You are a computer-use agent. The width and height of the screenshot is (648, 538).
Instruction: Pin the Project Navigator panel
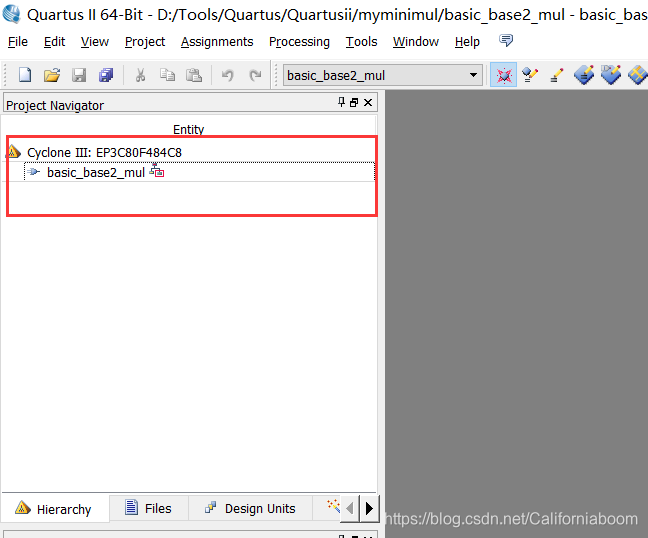pyautogui.click(x=341, y=102)
